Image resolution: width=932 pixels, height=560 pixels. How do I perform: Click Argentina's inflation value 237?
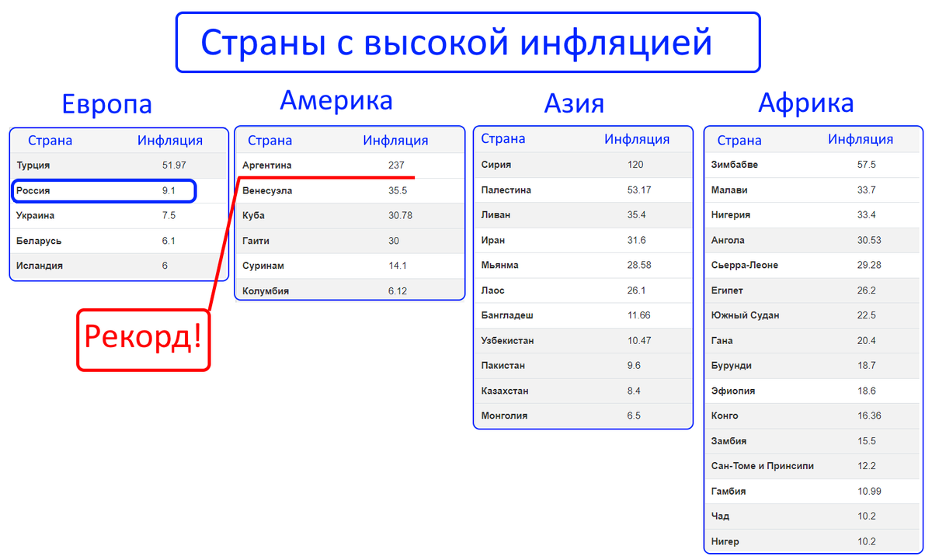[396, 165]
